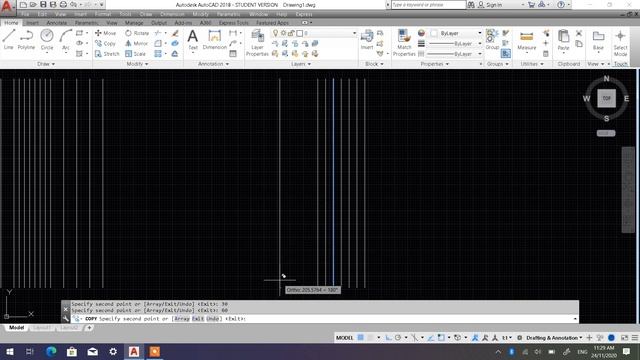Switch to the Manage ribbon tab

point(134,23)
